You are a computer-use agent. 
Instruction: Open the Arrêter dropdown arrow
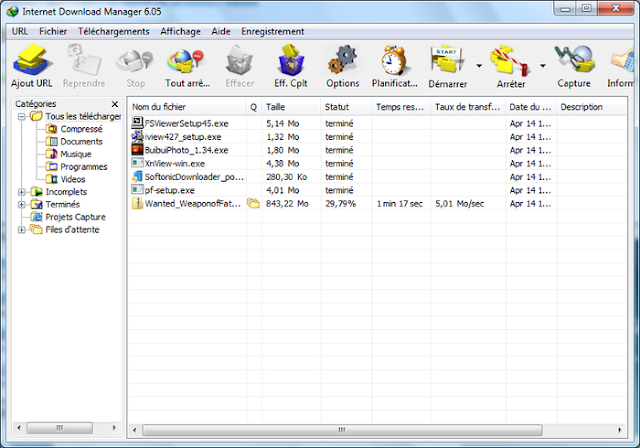tap(543, 65)
